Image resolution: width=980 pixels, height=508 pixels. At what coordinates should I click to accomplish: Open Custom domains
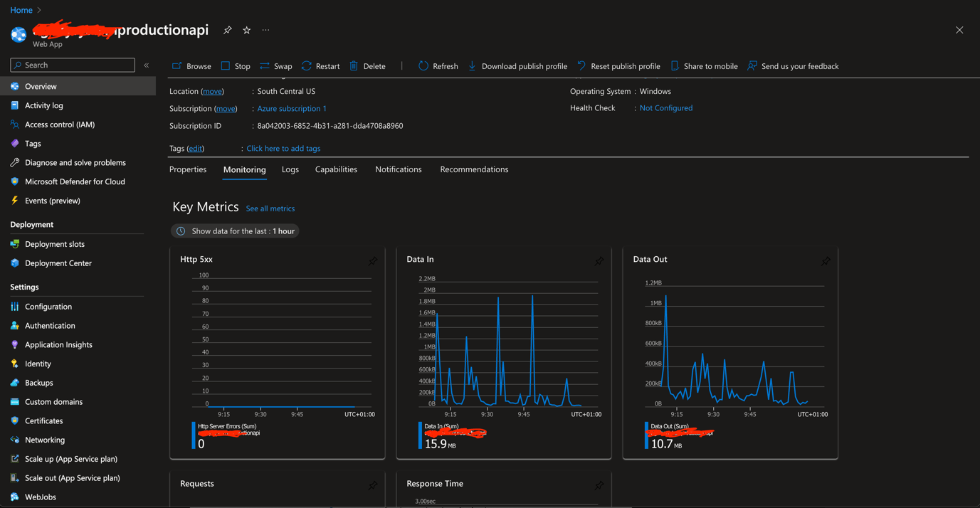(53, 402)
